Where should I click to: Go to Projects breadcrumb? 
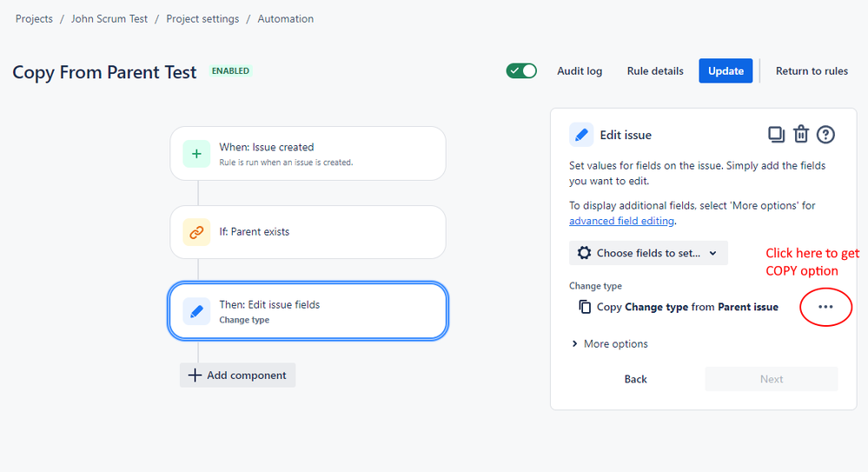35,19
